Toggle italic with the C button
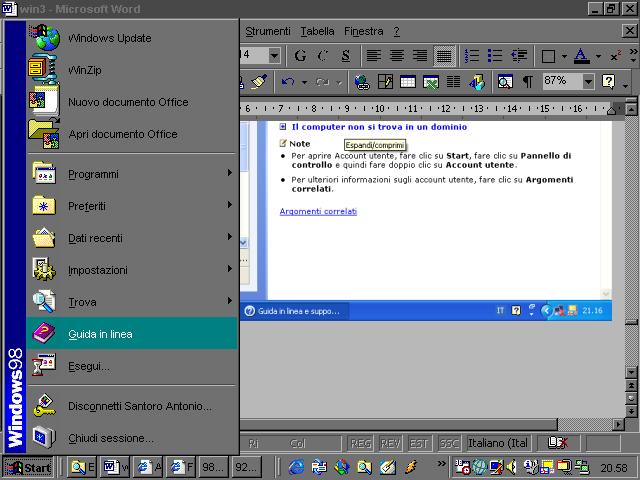 tap(323, 56)
